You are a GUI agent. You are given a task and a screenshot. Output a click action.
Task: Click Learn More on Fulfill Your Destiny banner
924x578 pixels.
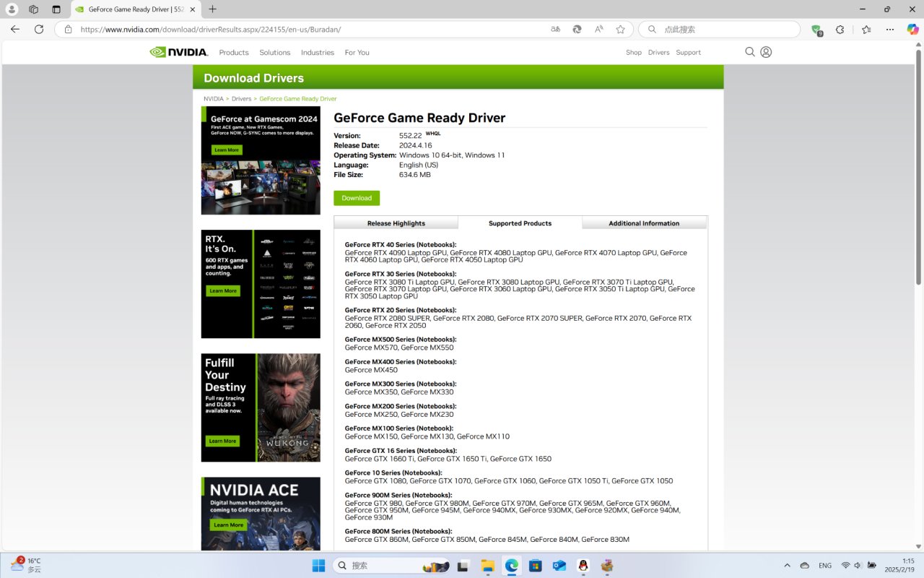pyautogui.click(x=222, y=441)
